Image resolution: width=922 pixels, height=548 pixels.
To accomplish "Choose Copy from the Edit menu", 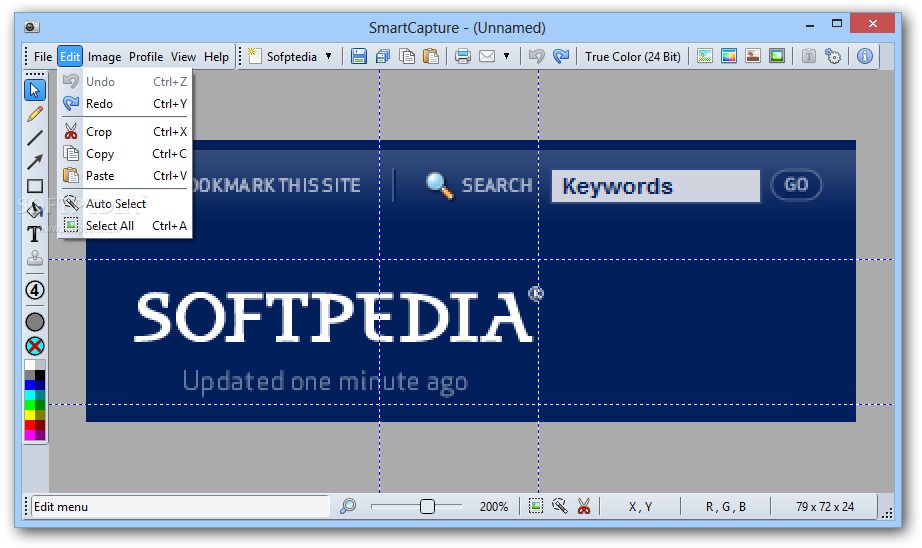I will pyautogui.click(x=125, y=154).
